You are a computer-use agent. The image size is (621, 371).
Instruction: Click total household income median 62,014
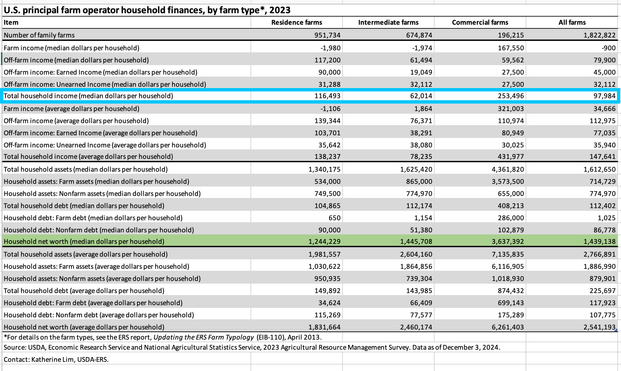coord(421,96)
